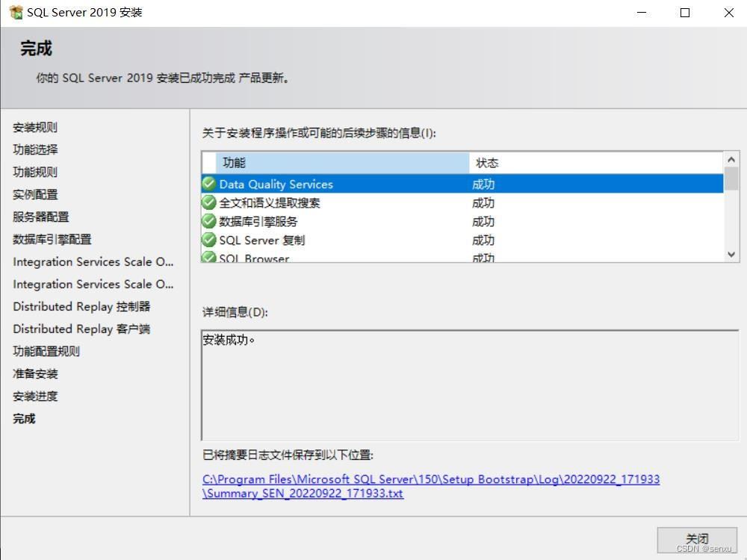Image resolution: width=747 pixels, height=560 pixels.
Task: Click the 成功 status of Data Quality Services
Action: click(x=483, y=184)
